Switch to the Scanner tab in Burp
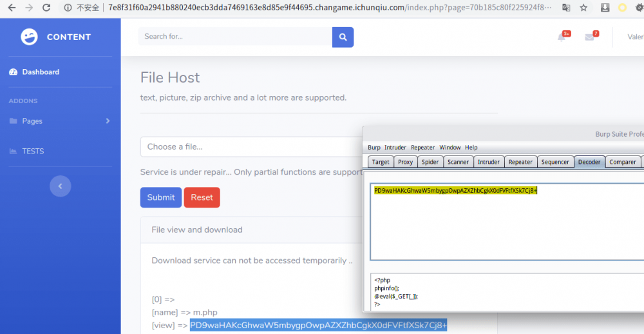 (x=459, y=162)
